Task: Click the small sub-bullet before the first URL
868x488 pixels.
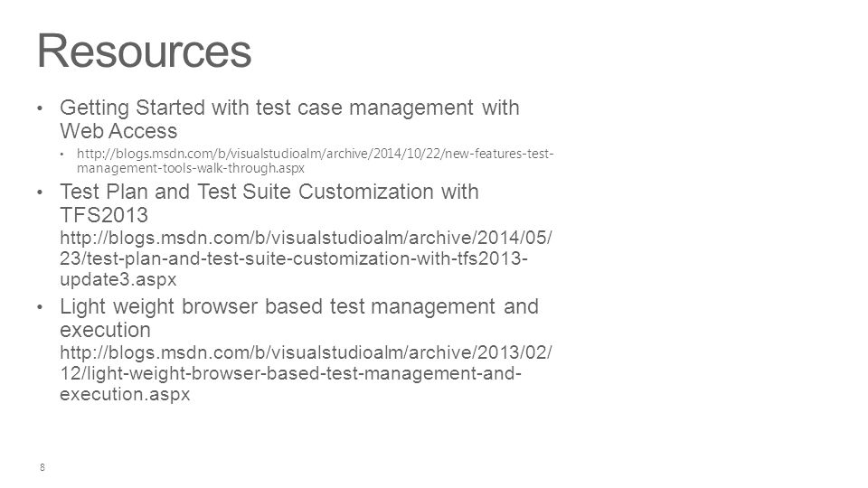Action: pyautogui.click(x=62, y=154)
